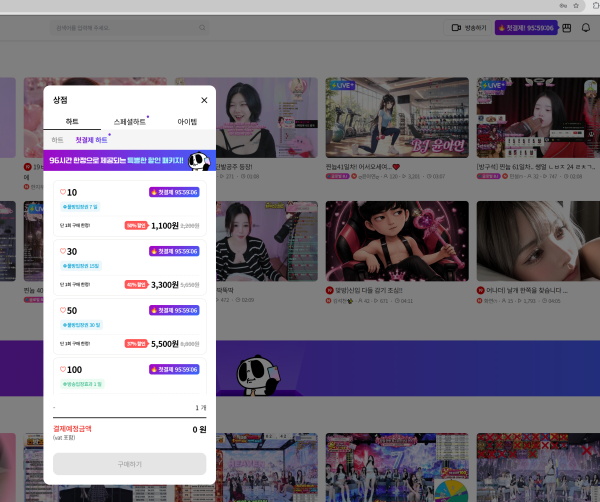Open the notifications bell icon
600x502 pixels.
pyautogui.click(x=586, y=28)
